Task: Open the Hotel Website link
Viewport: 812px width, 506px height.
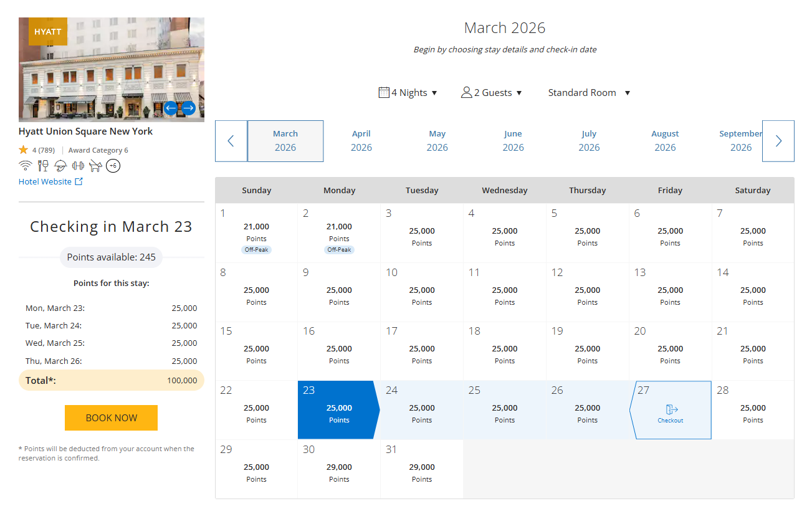Action: pos(44,181)
